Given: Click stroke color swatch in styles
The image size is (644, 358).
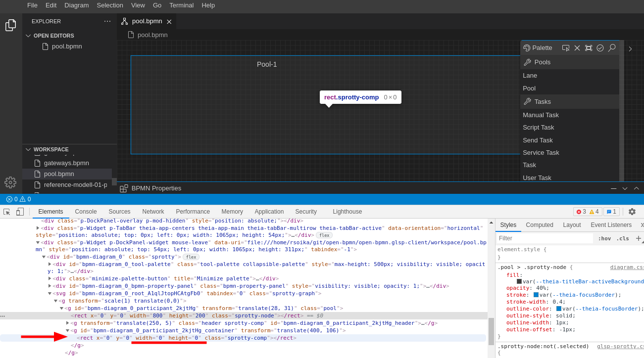Looking at the screenshot, I should point(536,295).
